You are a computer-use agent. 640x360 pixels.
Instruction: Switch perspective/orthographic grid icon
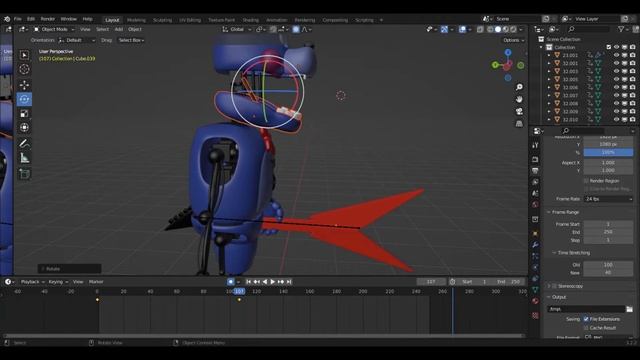[x=519, y=123]
